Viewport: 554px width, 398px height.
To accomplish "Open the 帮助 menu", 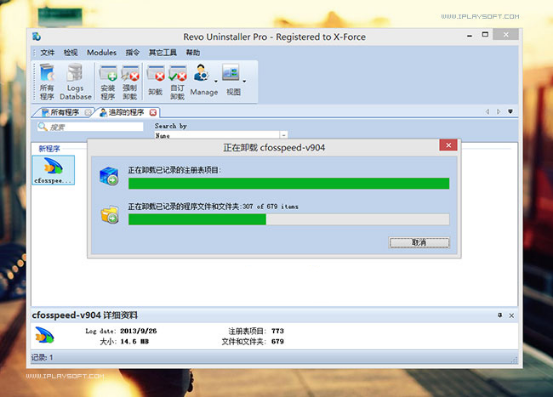I will (193, 53).
